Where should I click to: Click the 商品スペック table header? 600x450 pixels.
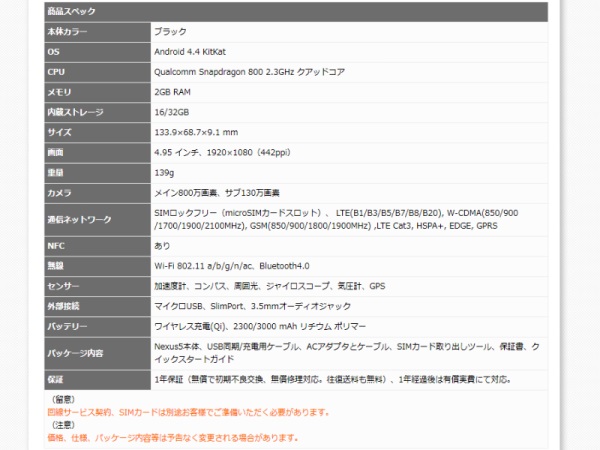coord(72,12)
